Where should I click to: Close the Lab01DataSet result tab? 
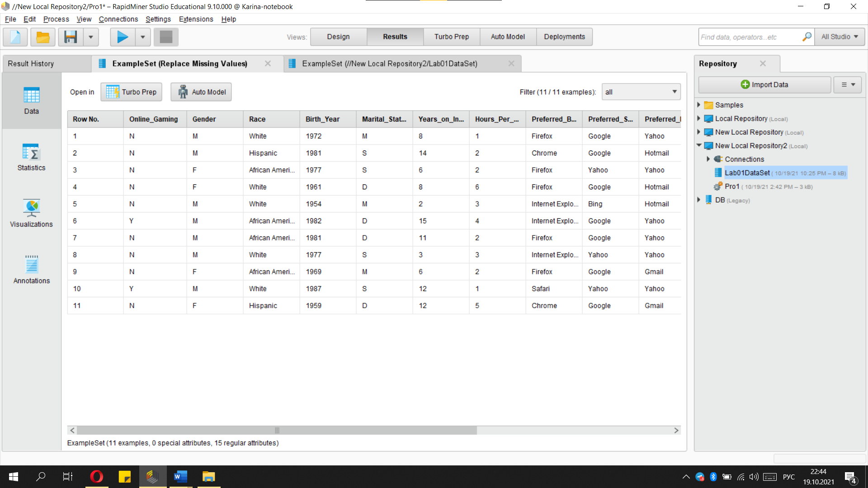[x=511, y=64]
